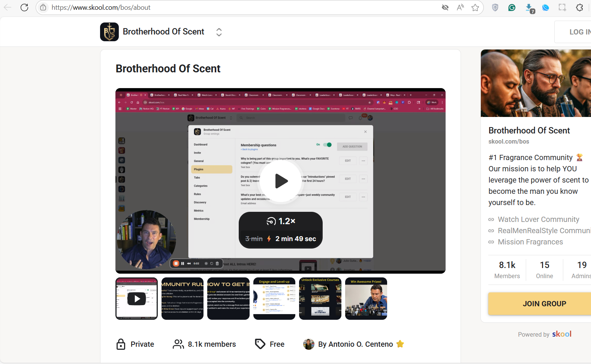Select the Community Rules thumbnail
The height and width of the screenshot is (364, 591).
tap(183, 299)
